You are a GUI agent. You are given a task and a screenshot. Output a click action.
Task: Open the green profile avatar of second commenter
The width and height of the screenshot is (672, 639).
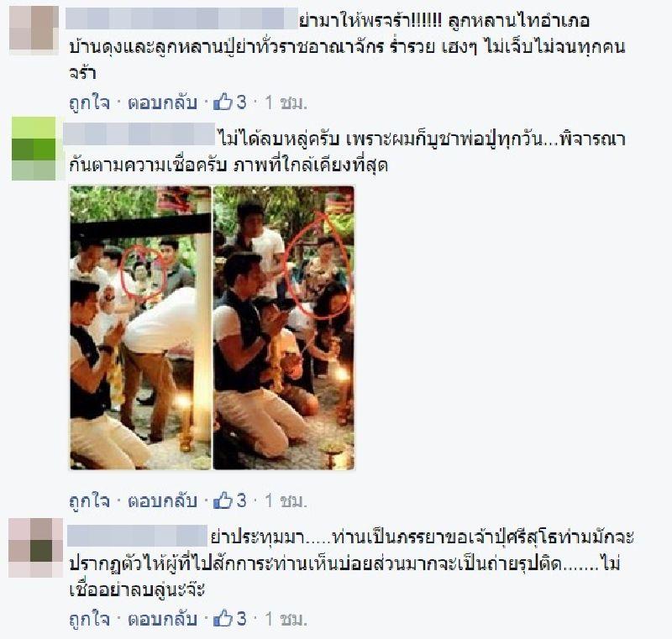[34, 148]
